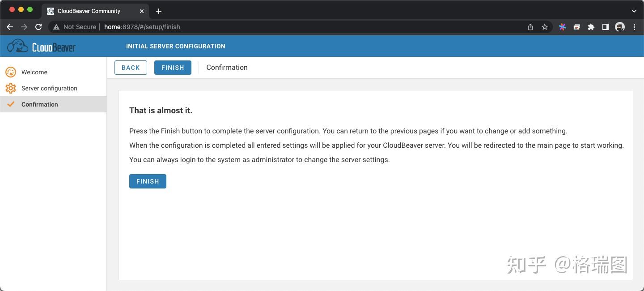The width and height of the screenshot is (644, 291).
Task: Click the 'Confirmation' label next to the toolbar FINISH button
Action: pyautogui.click(x=227, y=68)
